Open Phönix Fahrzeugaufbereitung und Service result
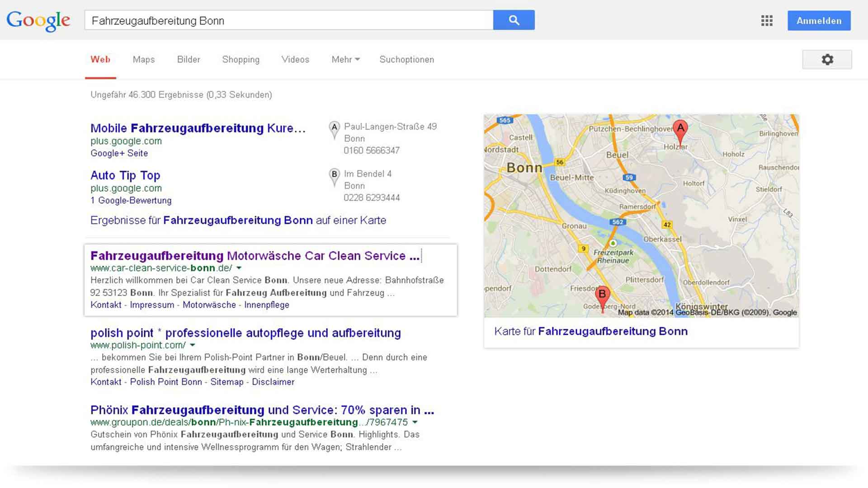The height and width of the screenshot is (488, 868). click(x=262, y=410)
